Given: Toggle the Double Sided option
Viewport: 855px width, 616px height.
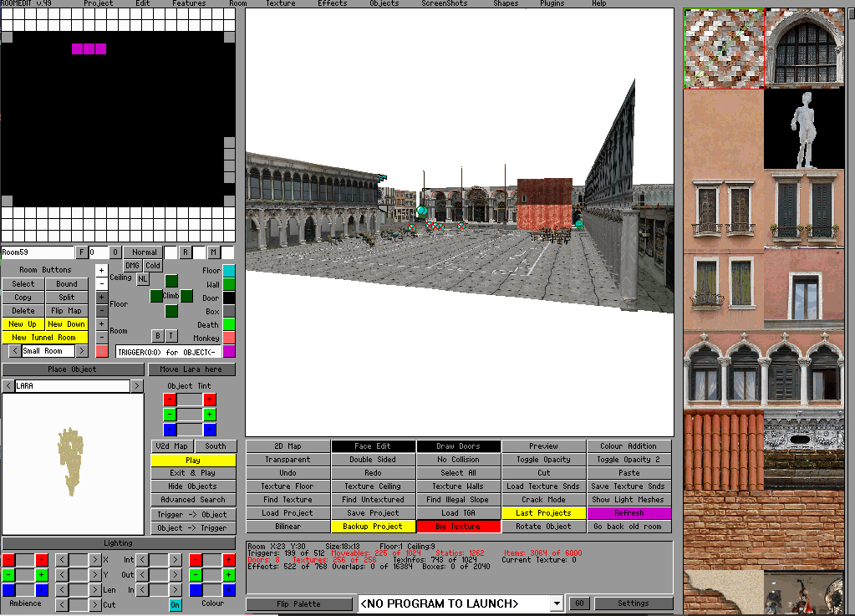Looking at the screenshot, I should (x=373, y=460).
